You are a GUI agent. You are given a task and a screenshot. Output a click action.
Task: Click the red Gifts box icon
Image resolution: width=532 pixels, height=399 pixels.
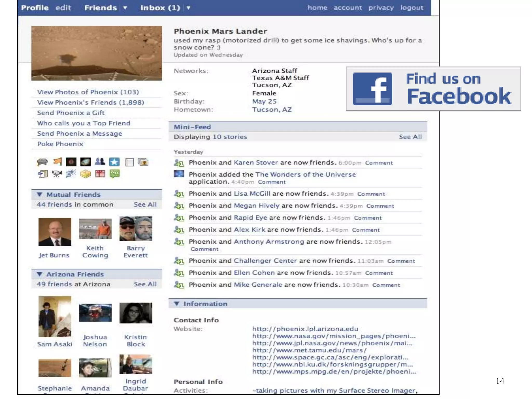(100, 174)
